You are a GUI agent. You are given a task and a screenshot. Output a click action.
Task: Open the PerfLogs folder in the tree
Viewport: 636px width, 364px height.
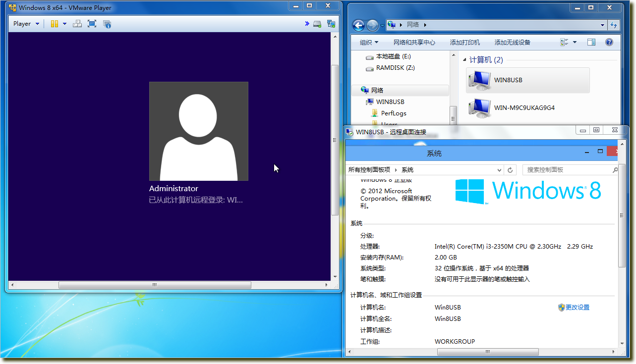389,113
